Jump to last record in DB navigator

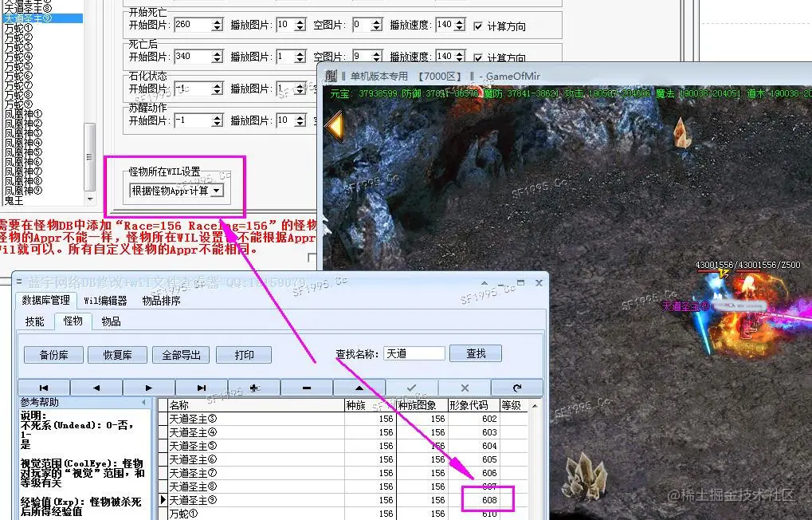pyautogui.click(x=202, y=388)
